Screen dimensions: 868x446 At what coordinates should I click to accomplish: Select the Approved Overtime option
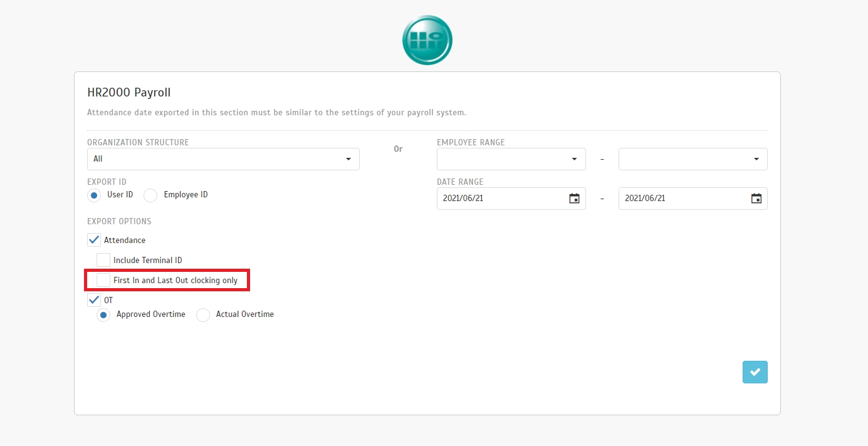pyautogui.click(x=103, y=315)
